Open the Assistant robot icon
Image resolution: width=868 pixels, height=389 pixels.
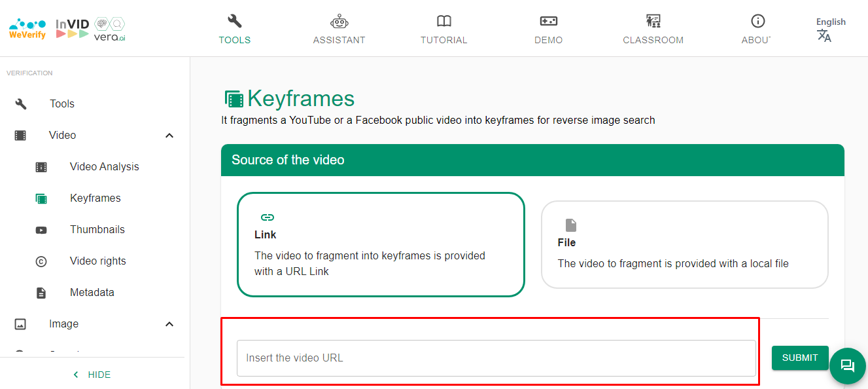pos(339,21)
